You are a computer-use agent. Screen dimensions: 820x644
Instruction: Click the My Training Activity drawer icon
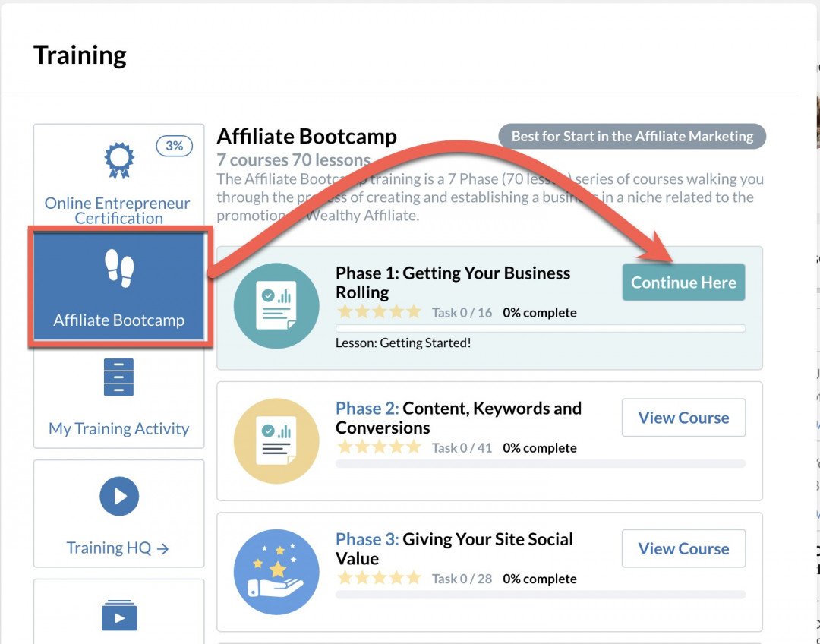coord(118,377)
